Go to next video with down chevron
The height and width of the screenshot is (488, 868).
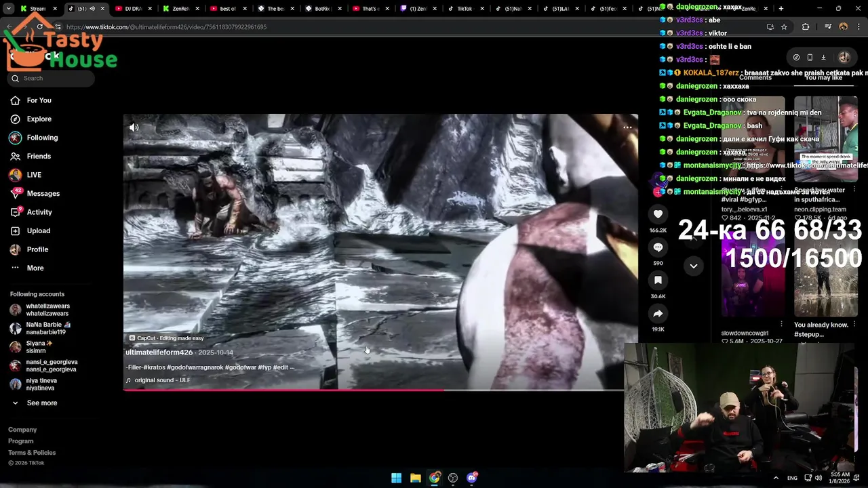click(693, 266)
